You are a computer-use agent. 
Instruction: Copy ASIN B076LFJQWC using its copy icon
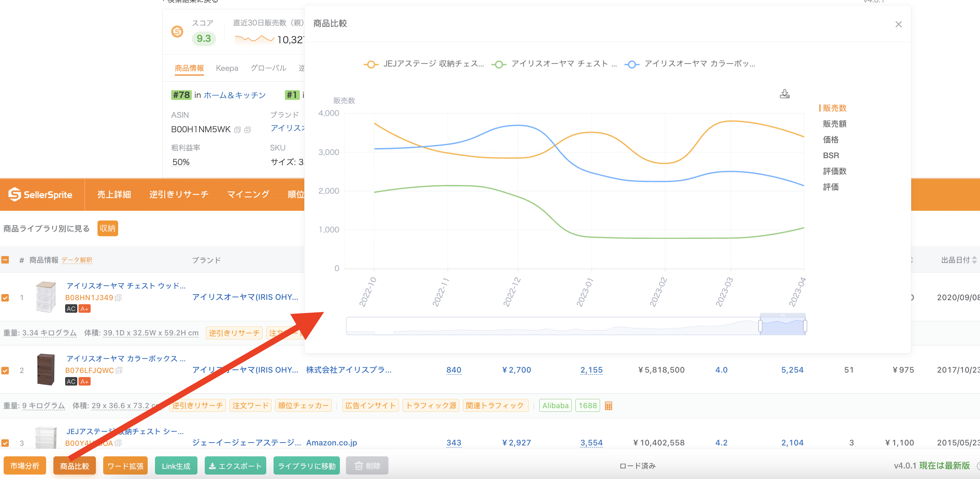(119, 371)
